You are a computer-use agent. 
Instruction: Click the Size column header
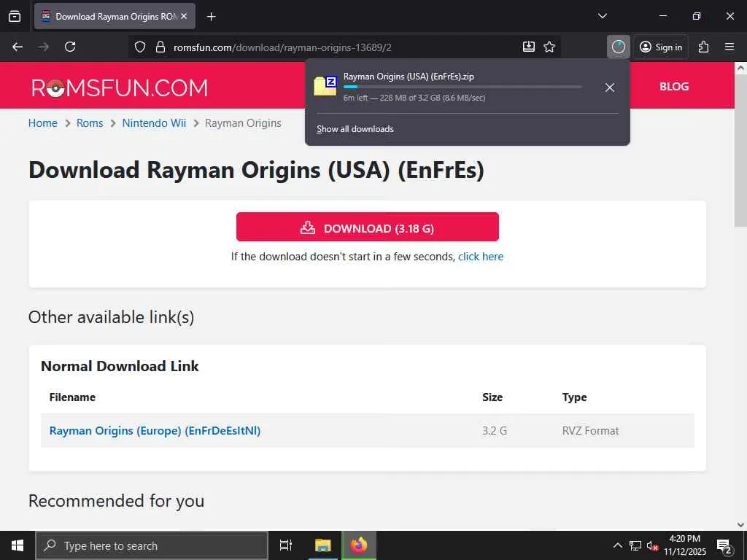point(492,397)
